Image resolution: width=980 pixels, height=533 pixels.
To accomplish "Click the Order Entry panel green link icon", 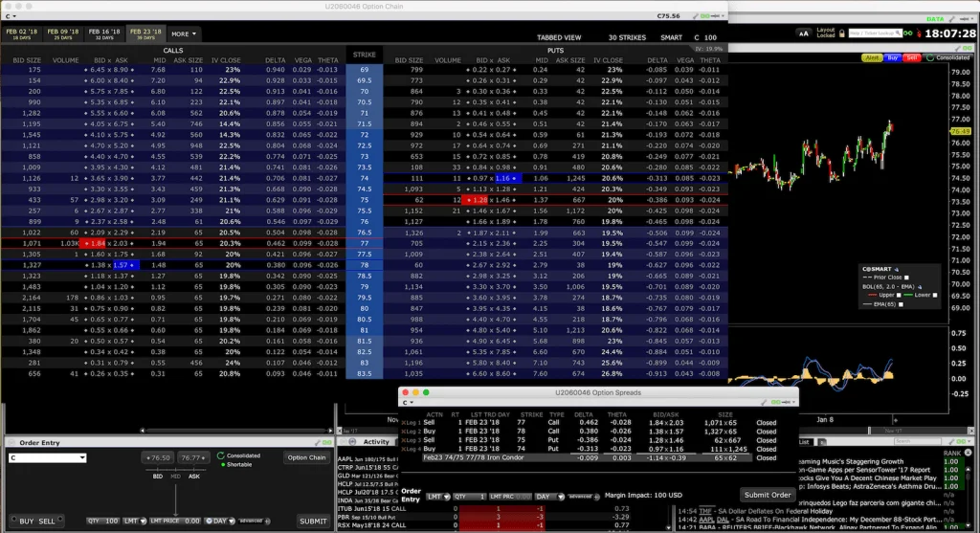I will pyautogui.click(x=326, y=443).
